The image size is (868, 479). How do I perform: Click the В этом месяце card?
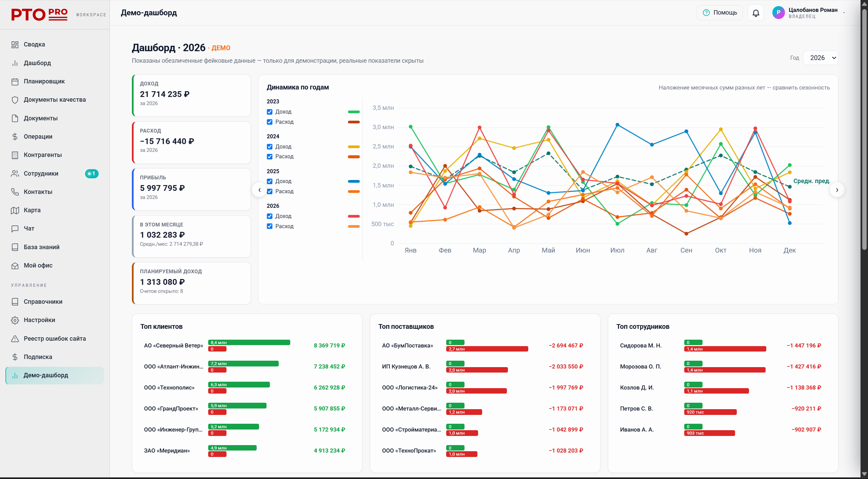point(191,237)
